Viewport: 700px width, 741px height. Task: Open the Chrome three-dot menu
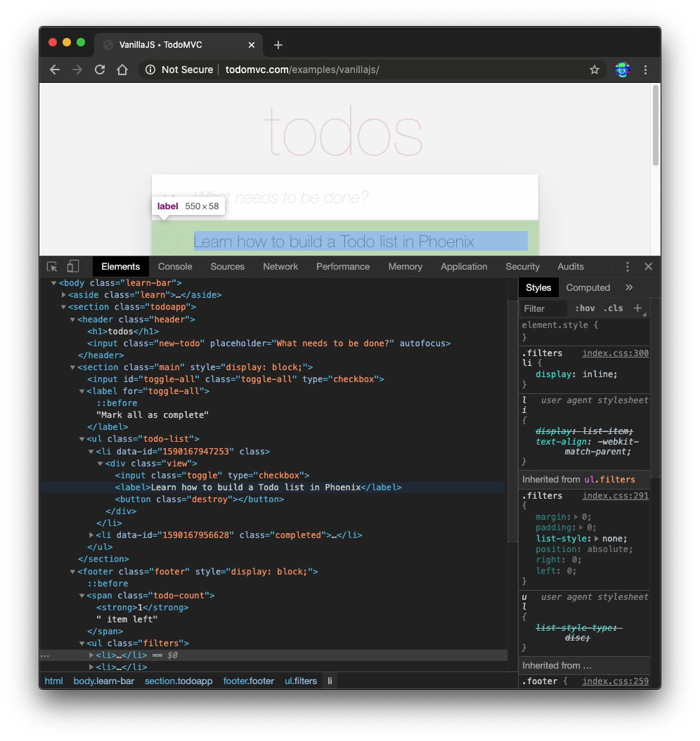click(645, 70)
